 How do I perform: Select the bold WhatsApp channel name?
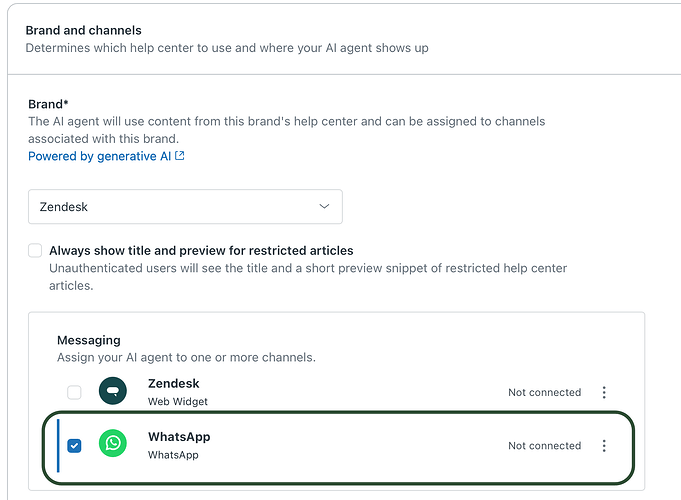[x=179, y=437]
